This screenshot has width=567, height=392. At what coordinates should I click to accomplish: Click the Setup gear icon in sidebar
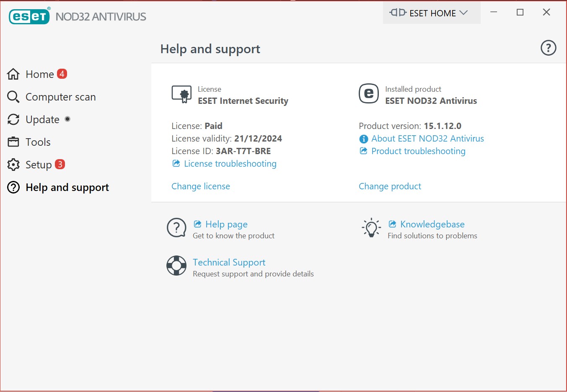coord(13,165)
